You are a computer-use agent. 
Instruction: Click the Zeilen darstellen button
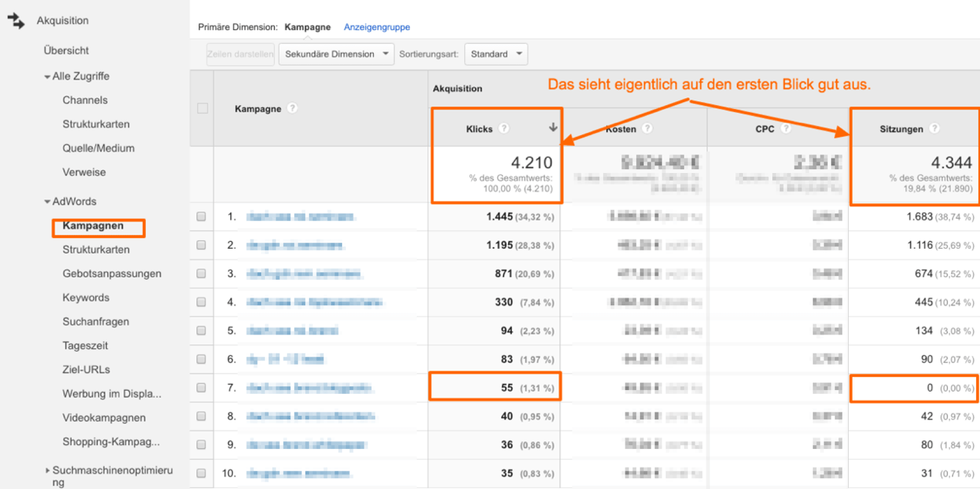tap(240, 54)
